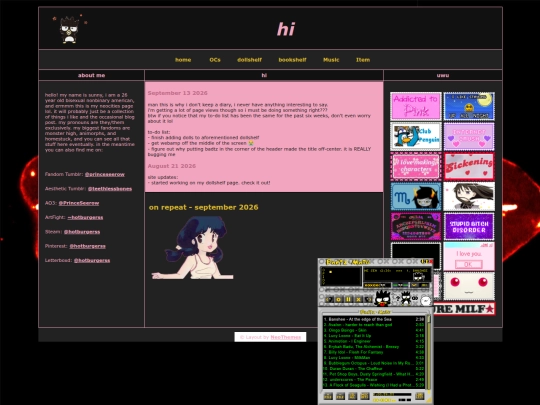Stop playback with Webamp X button
Image resolution: width=540 pixels, height=405 pixels.
pos(358,299)
